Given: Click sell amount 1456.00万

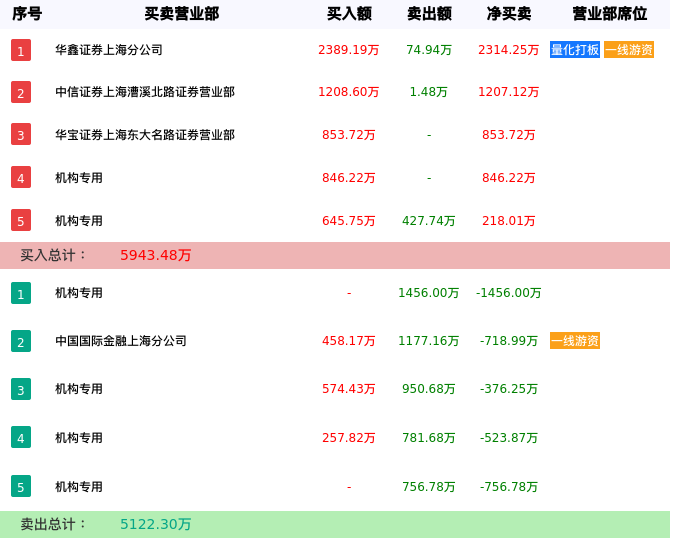Looking at the screenshot, I should tap(429, 293).
